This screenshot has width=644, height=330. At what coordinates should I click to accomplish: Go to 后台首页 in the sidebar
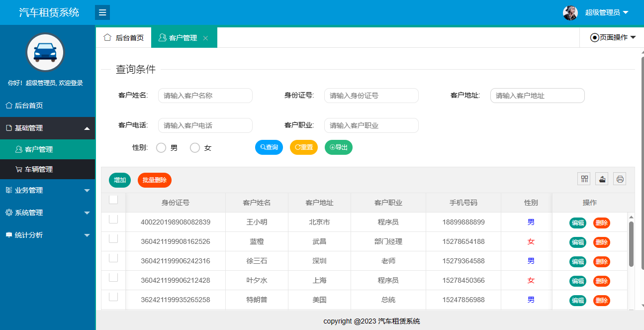click(x=29, y=106)
